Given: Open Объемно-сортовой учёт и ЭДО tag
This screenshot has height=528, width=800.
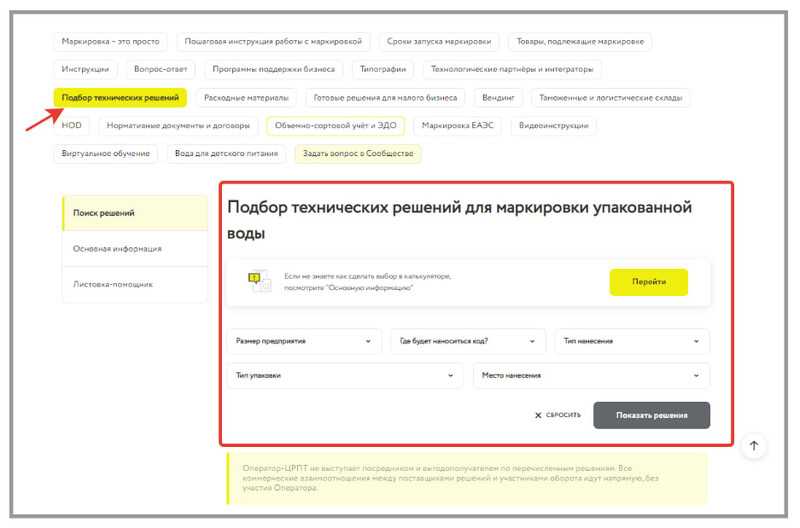Looking at the screenshot, I should 335,125.
